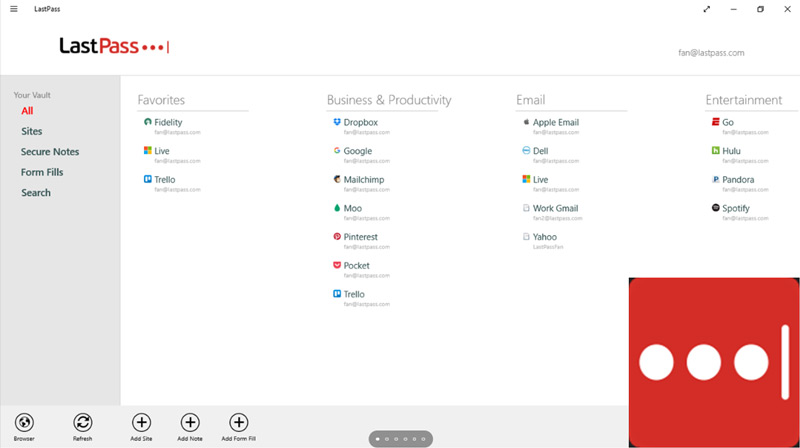
Task: Click the Pandora site icon
Action: pos(715,179)
